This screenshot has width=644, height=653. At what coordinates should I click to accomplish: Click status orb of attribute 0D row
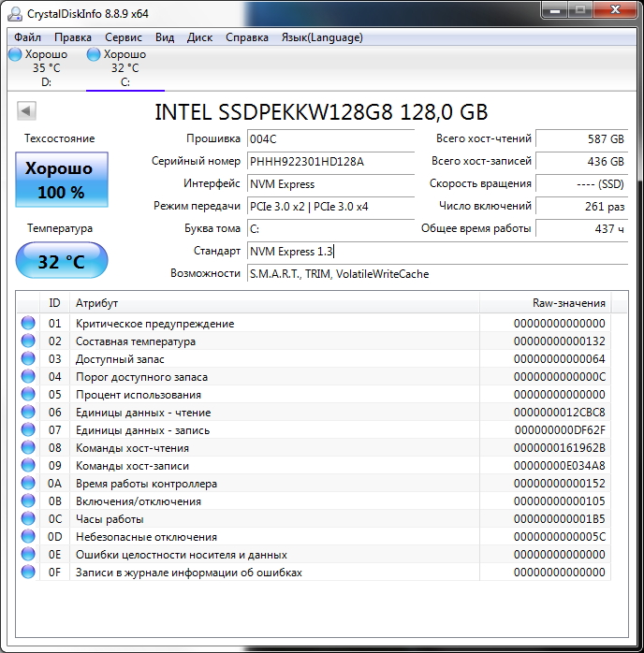(28, 536)
